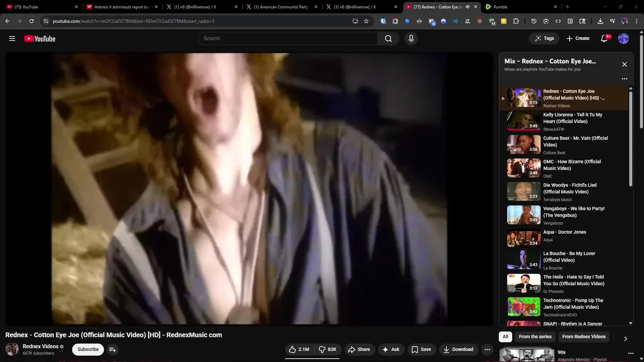Play Technotronic - Pump Up The Jam
This screenshot has width=644, height=362.
click(563, 307)
